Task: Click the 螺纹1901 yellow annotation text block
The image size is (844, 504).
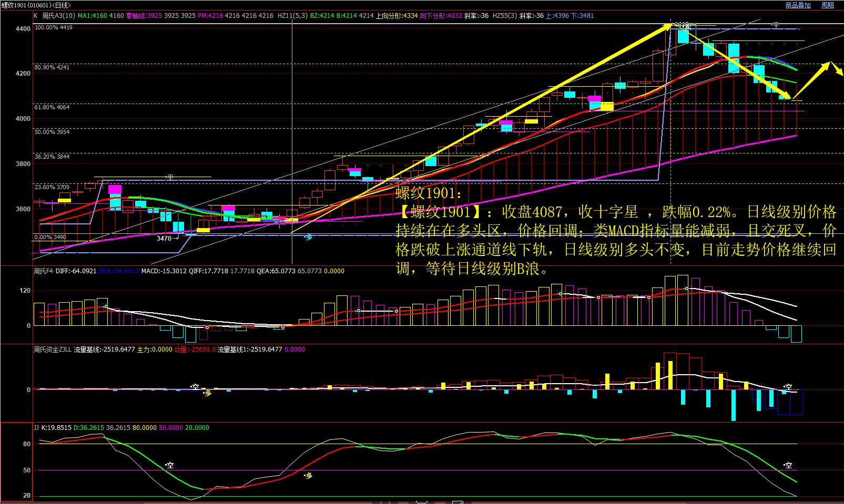Action: click(x=615, y=231)
